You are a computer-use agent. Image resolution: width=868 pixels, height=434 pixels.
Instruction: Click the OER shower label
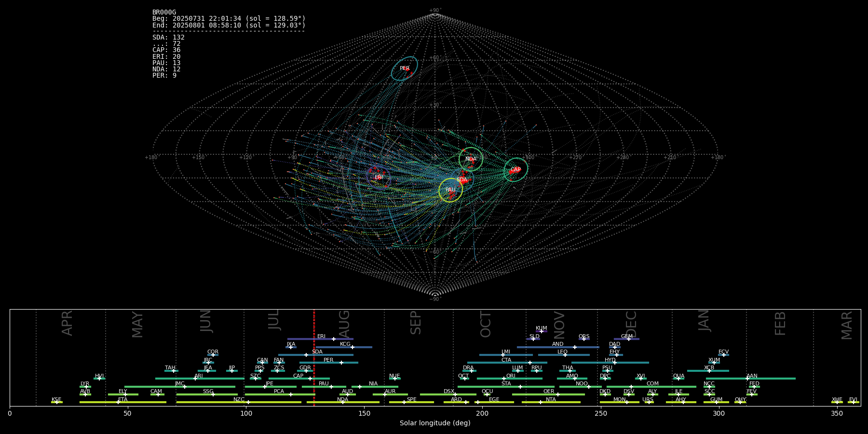click(549, 392)
